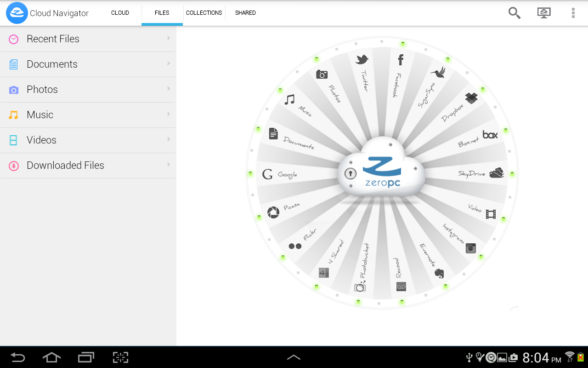Expand the Photos row chevron
Image resolution: width=588 pixels, height=368 pixels.
coord(169,88)
